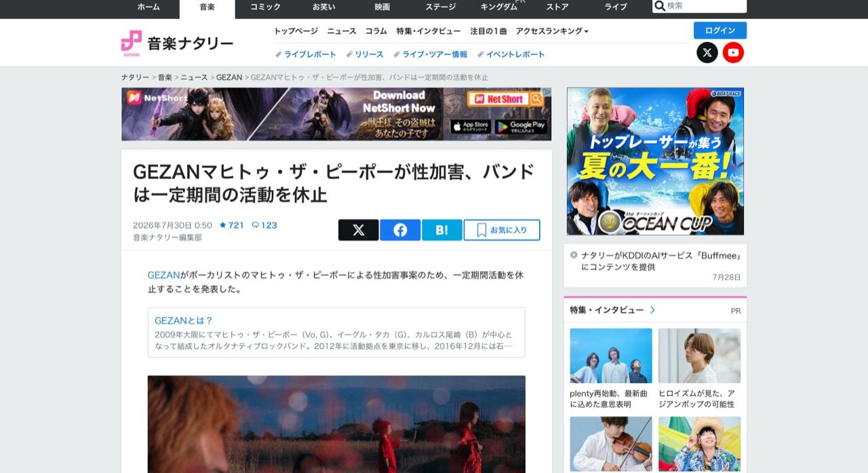Open the トップページ menu link
The height and width of the screenshot is (473, 868).
coord(296,31)
